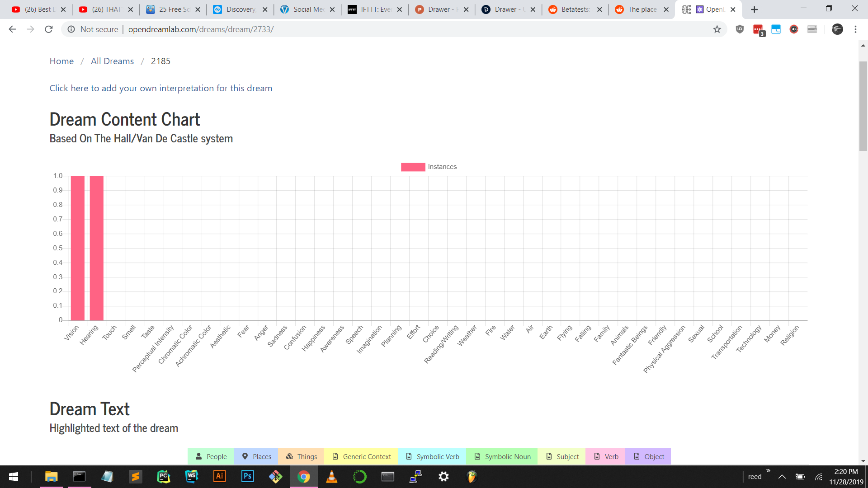The image size is (868, 488).
Task: Expand the taskbar toolbar overflow chevron
Action: 768,471
